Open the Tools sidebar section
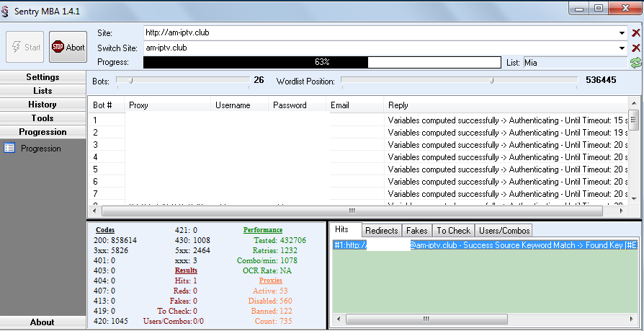 point(43,118)
